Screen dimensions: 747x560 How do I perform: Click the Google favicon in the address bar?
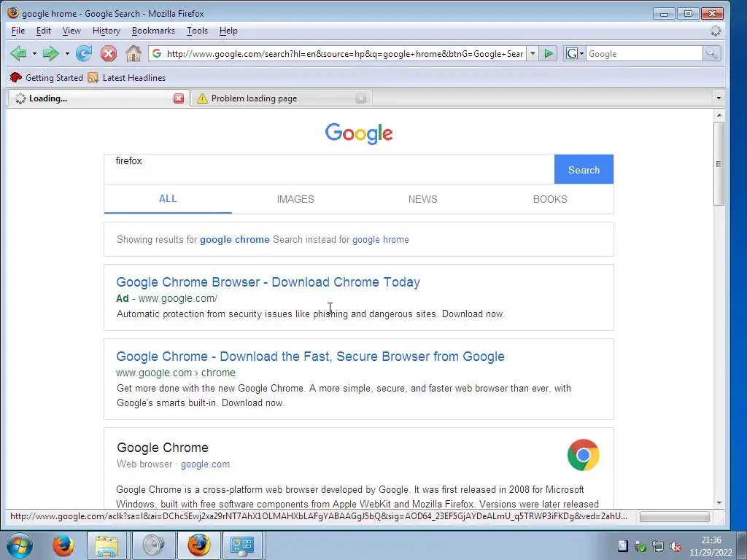click(x=157, y=53)
